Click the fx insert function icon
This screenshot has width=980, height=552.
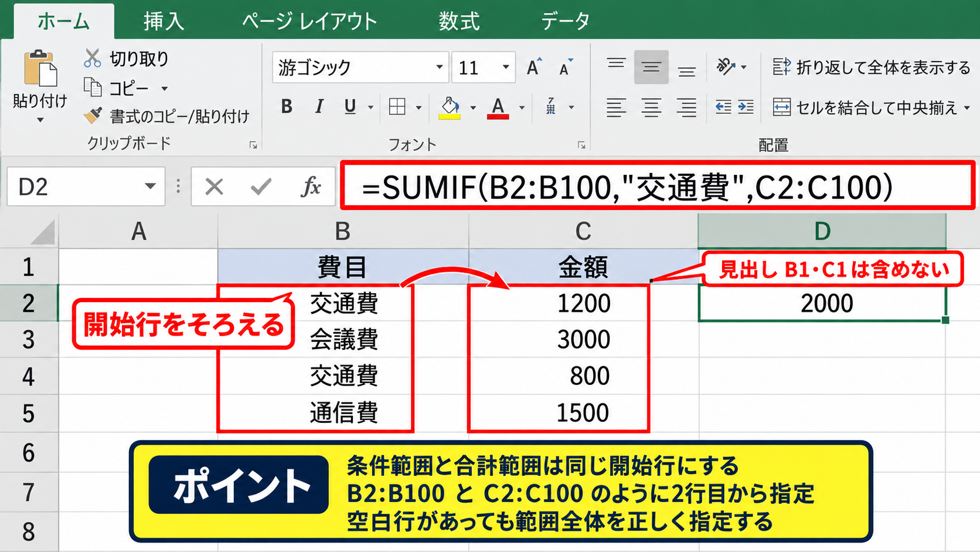click(x=311, y=187)
